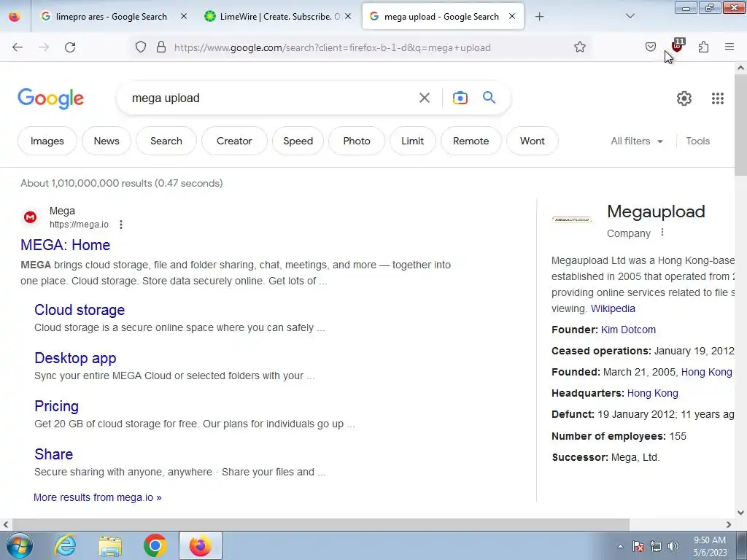This screenshot has width=747, height=560.
Task: Clear the search box with X
Action: point(425,98)
